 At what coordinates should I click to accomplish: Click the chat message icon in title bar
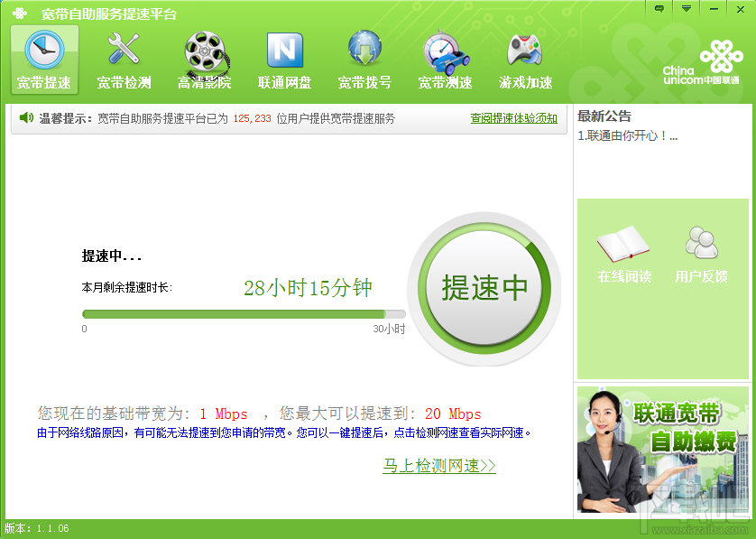[659, 9]
